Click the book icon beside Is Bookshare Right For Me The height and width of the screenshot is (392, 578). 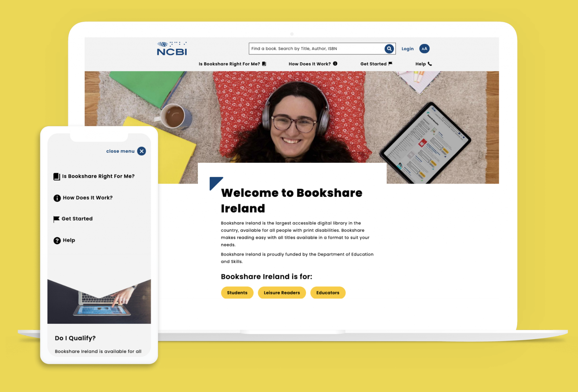point(264,64)
